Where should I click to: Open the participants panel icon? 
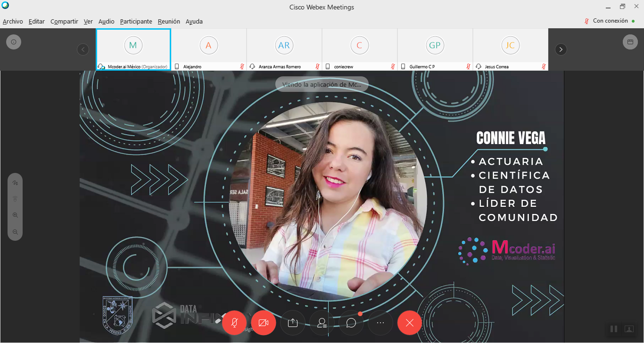click(322, 323)
